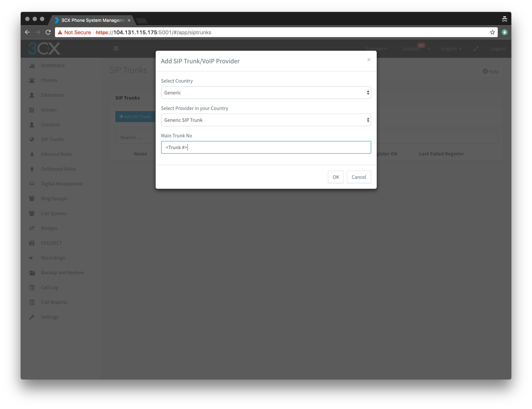Click the Ring Groups people icon

coord(32,199)
